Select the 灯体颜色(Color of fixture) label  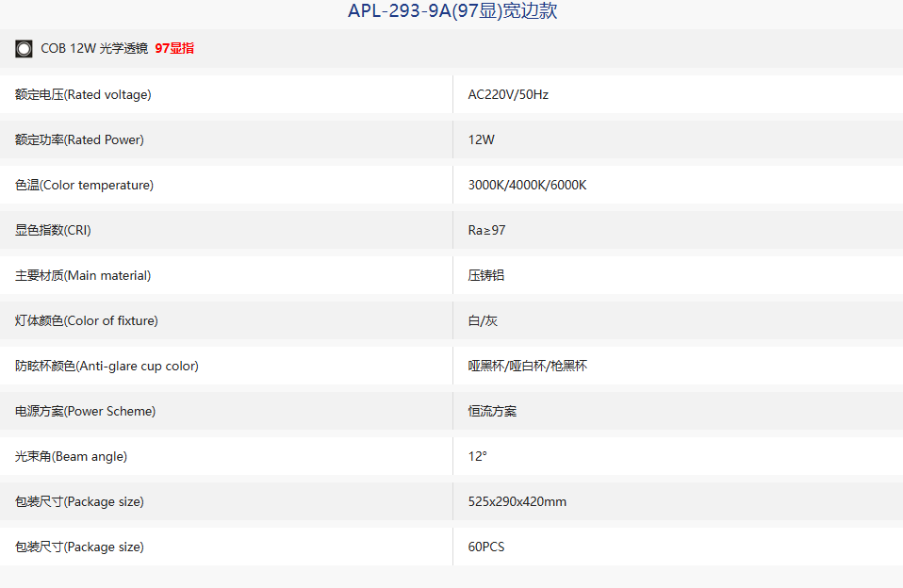[x=87, y=320]
